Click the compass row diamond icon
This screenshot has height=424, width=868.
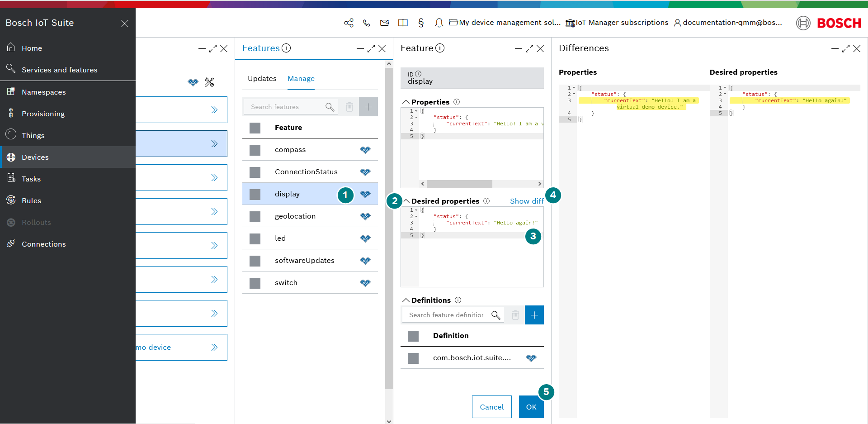pyautogui.click(x=365, y=150)
